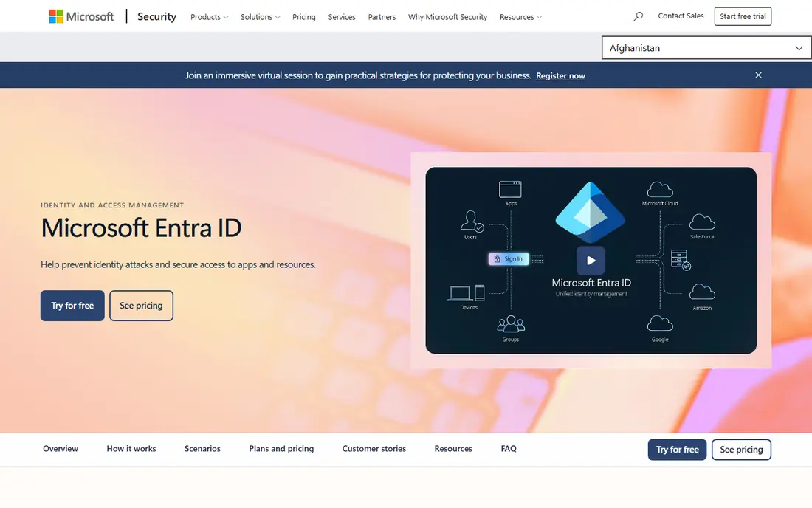Click the Apps window icon in diagram
812x508 pixels.
click(x=510, y=190)
